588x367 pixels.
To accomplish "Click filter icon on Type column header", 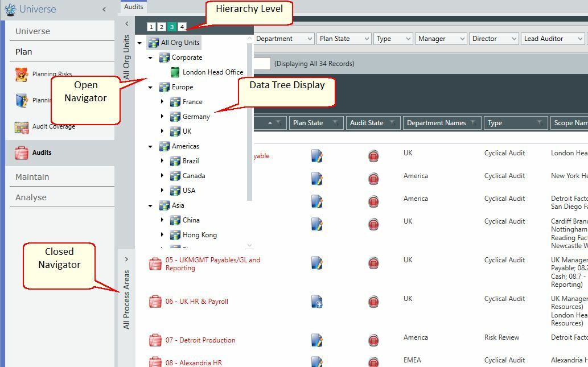I will [540, 122].
